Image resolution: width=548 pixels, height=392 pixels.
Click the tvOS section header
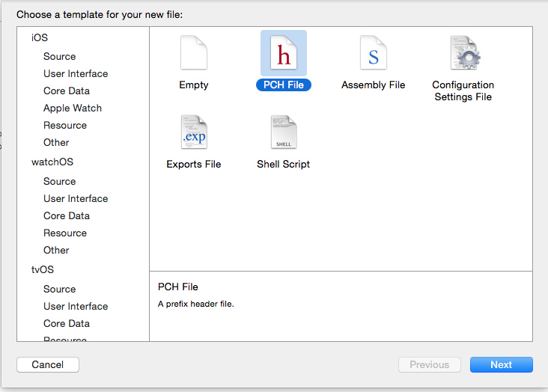coord(43,269)
